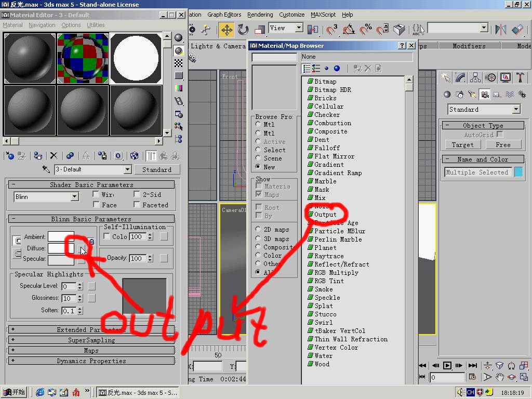Click Show Map in Viewport cube icon

pos(135,156)
